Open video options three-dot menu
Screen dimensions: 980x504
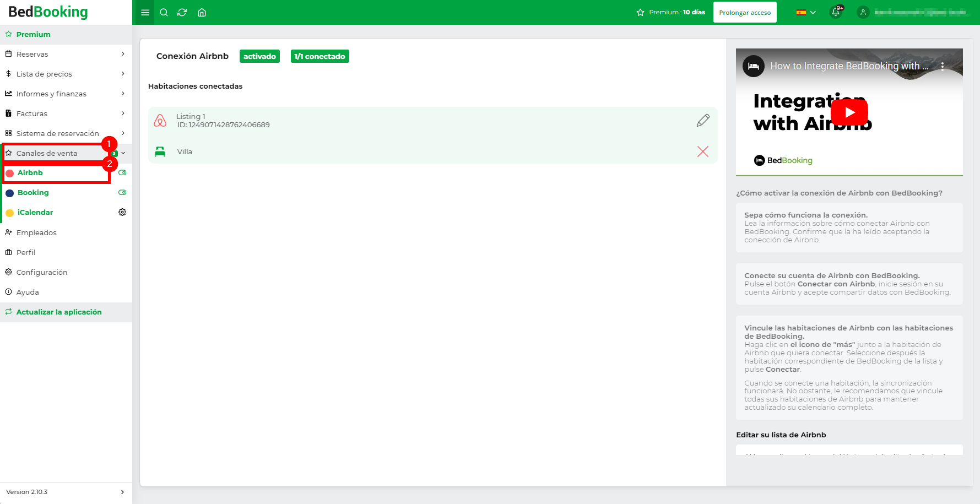point(943,66)
